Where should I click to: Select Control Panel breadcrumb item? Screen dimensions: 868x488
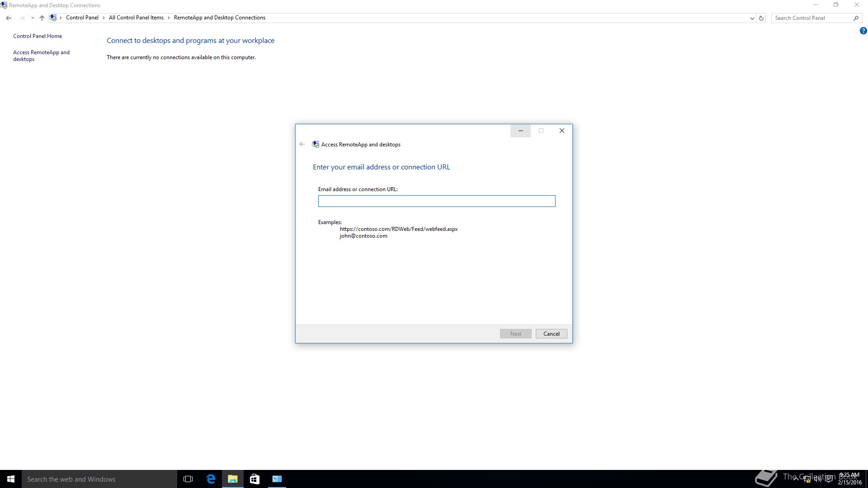point(82,18)
